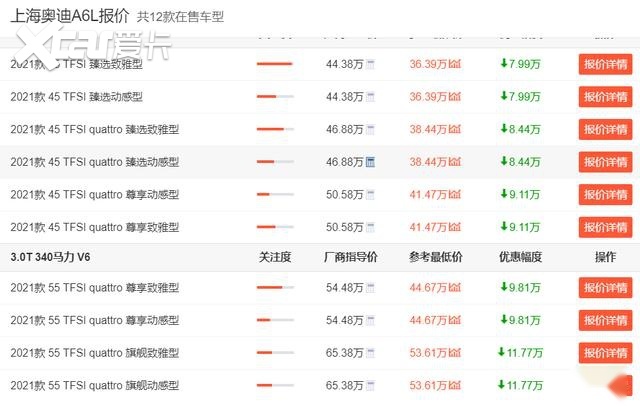Image resolution: width=640 pixels, height=409 pixels.
Task: Click 11.77万 discount arrow for 55 旗舰动感型
Action: coord(502,385)
